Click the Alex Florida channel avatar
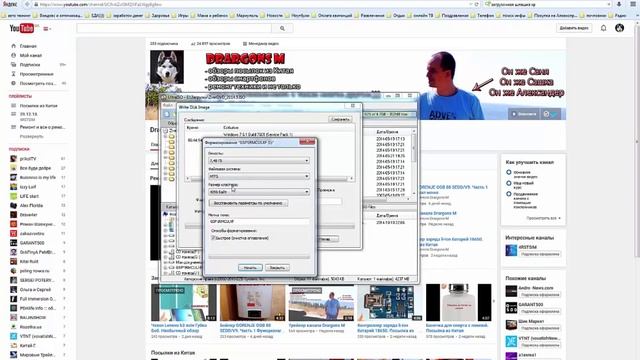This screenshot has height=360, width=640. coord(13,205)
